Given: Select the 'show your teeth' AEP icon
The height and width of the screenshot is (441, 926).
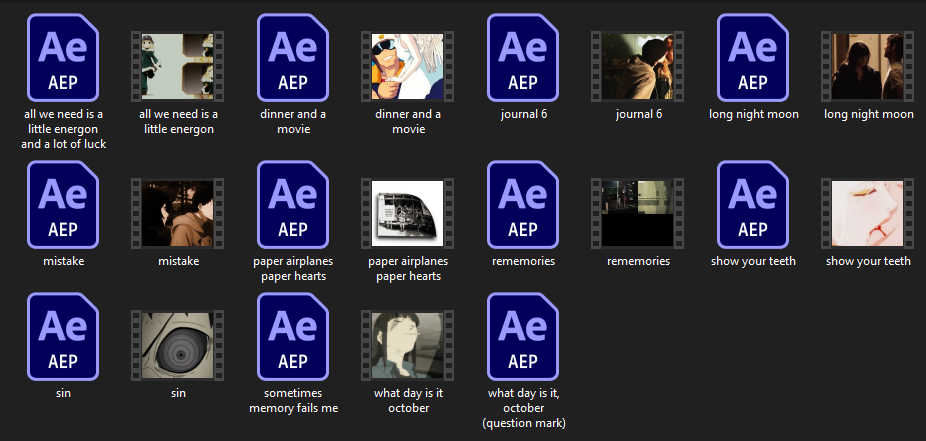Looking at the screenshot, I should coord(753,204).
